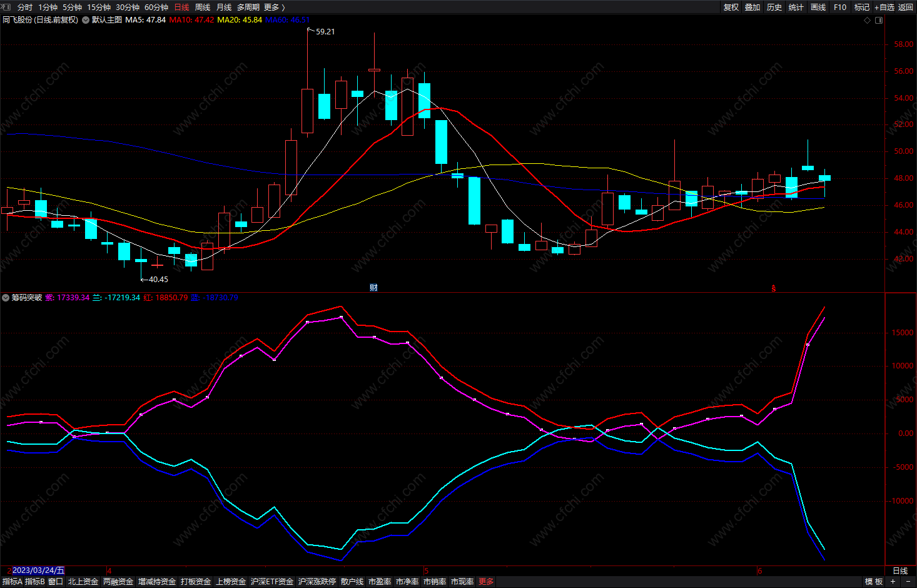Open 更多 periods expander in top bar

[275, 7]
